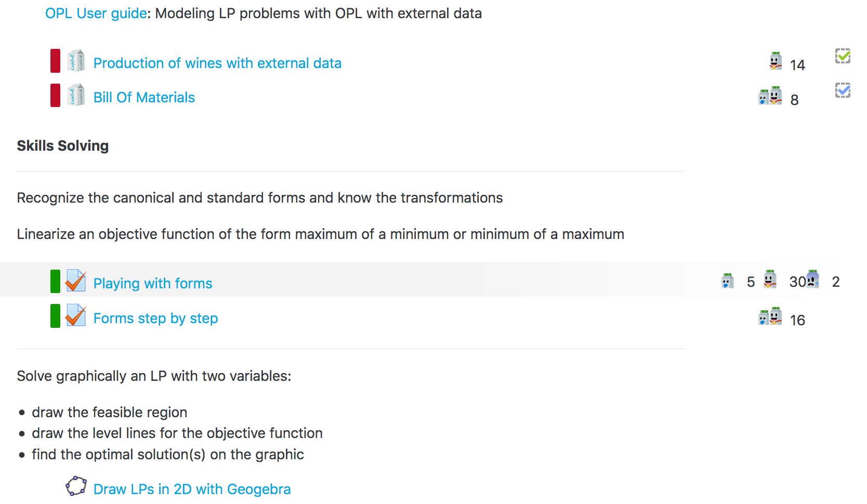
Task: Click the double carton icon with count 8
Action: [x=770, y=96]
